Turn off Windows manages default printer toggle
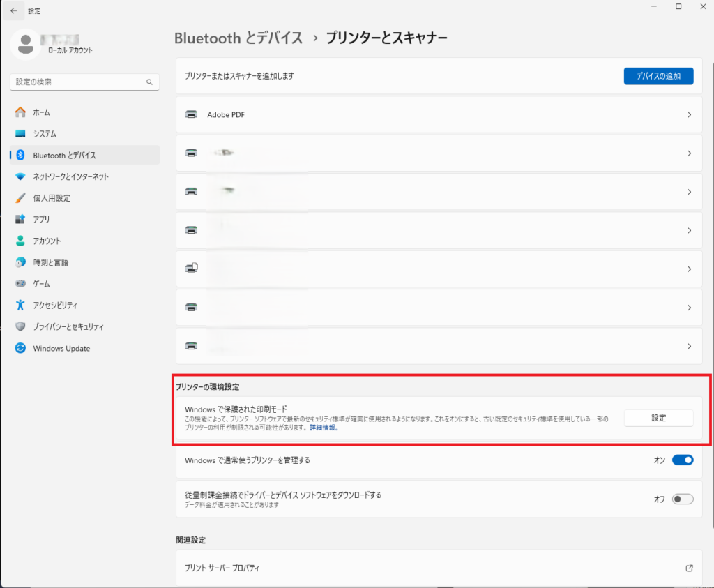 coord(682,460)
